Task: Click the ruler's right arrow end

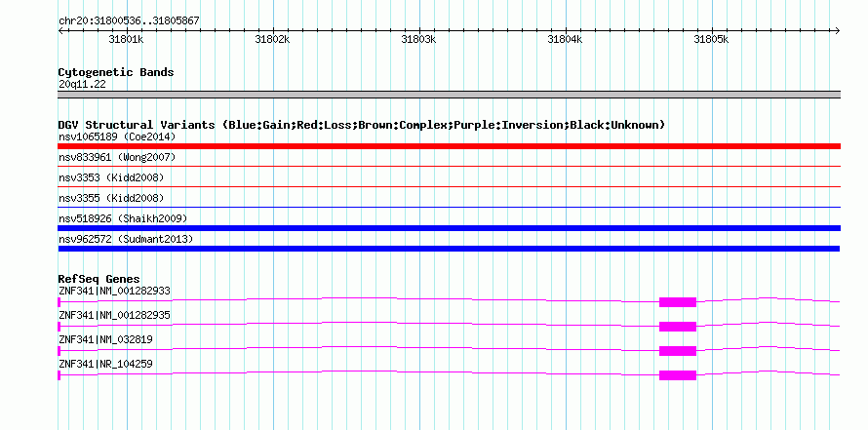Action: pos(837,31)
